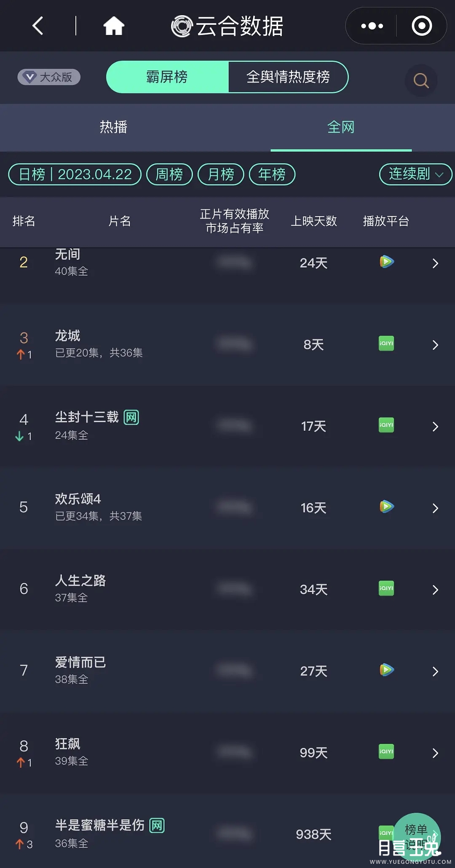Viewport: 455px width, 868px height.
Task: Tap Tencent Video icon for 无间
Action: (386, 262)
